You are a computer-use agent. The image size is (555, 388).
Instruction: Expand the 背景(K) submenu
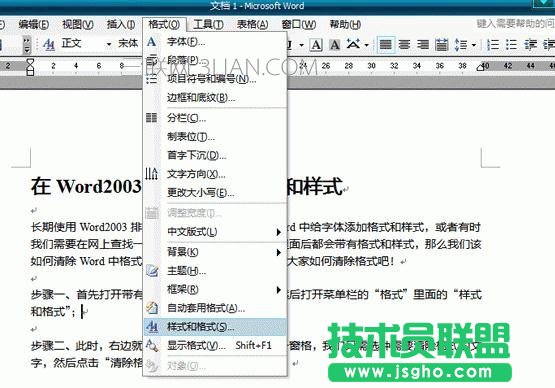215,252
